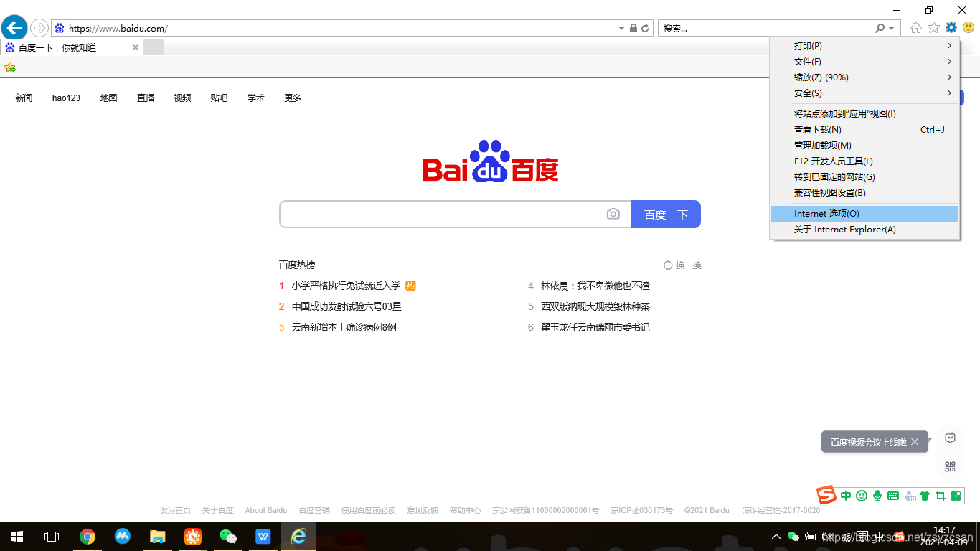Open the hao123 link

pyautogui.click(x=66, y=98)
